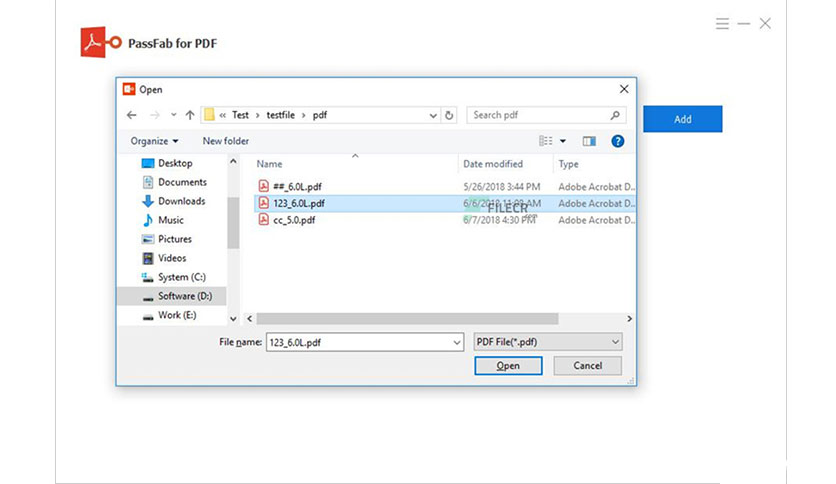Refresh the pdf folder view
The width and height of the screenshot is (836, 484).
coord(449,115)
